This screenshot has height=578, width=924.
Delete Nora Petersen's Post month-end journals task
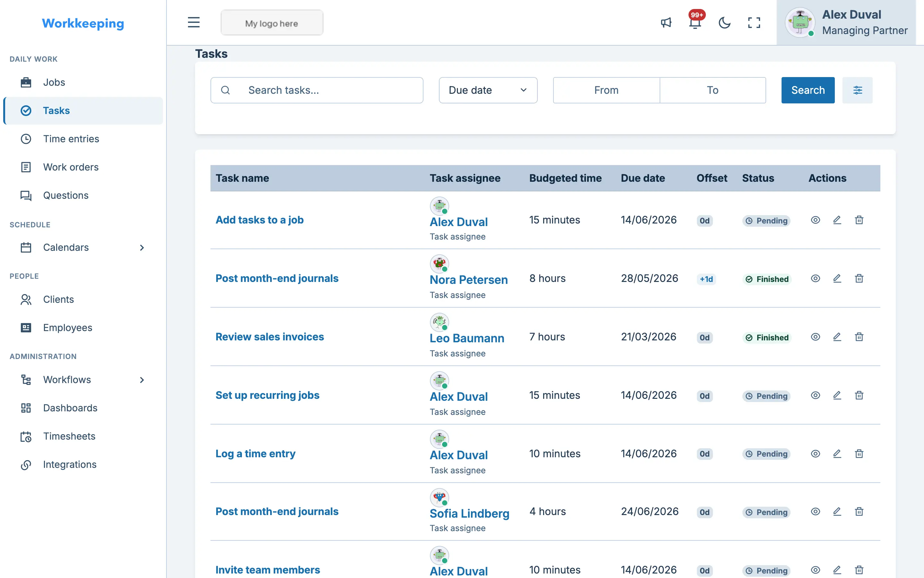coord(859,278)
